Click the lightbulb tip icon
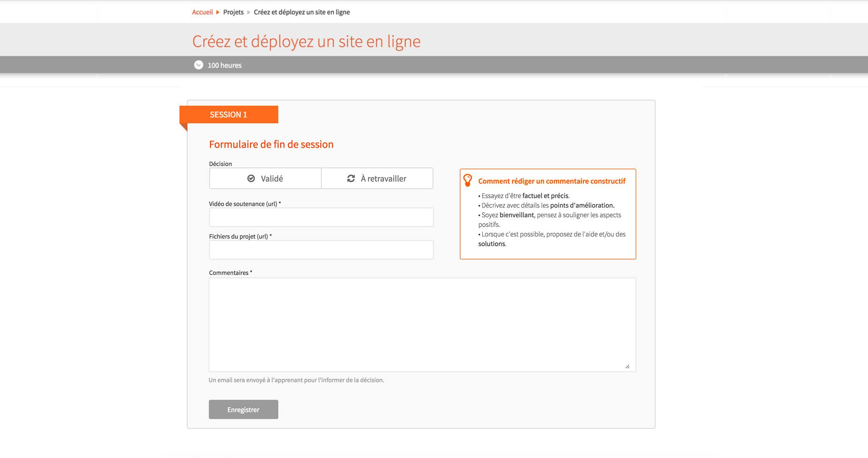Image resolution: width=868 pixels, height=458 pixels. (x=467, y=180)
